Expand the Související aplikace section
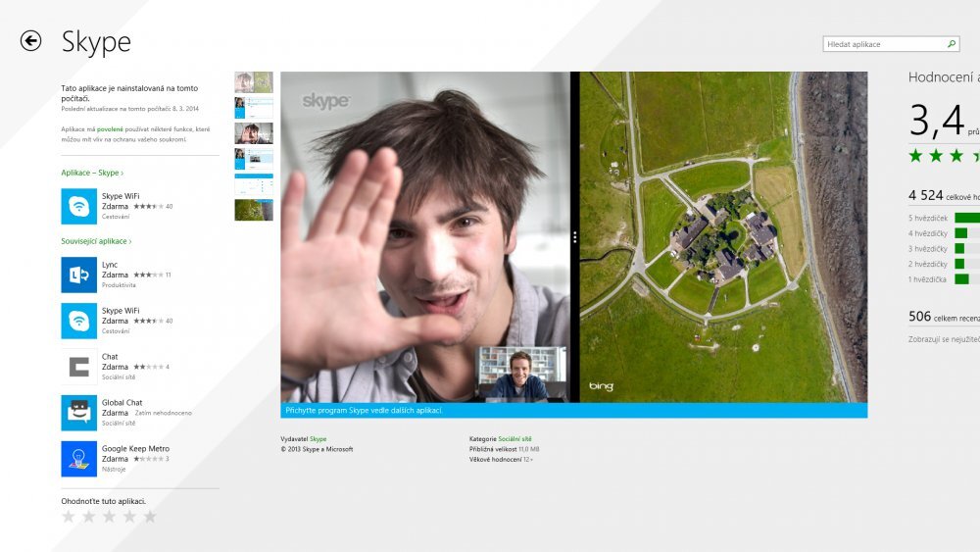 (96, 241)
